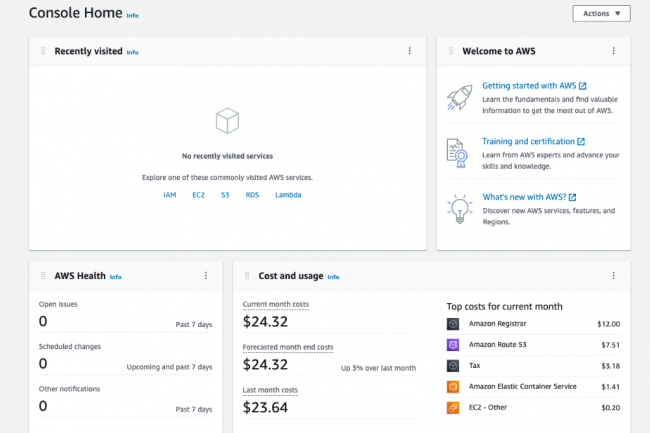Click the Amazon Registrar service icon
650x433 pixels.
(453, 324)
